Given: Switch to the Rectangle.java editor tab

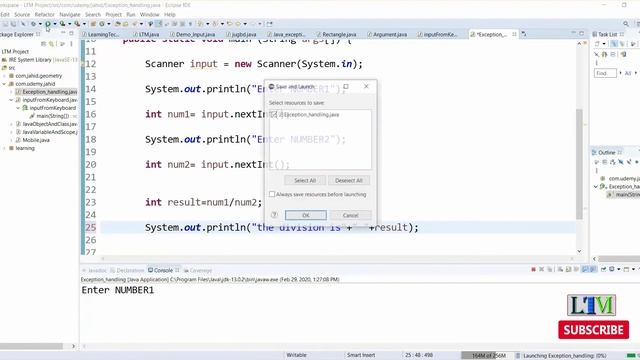Looking at the screenshot, I should [x=336, y=35].
